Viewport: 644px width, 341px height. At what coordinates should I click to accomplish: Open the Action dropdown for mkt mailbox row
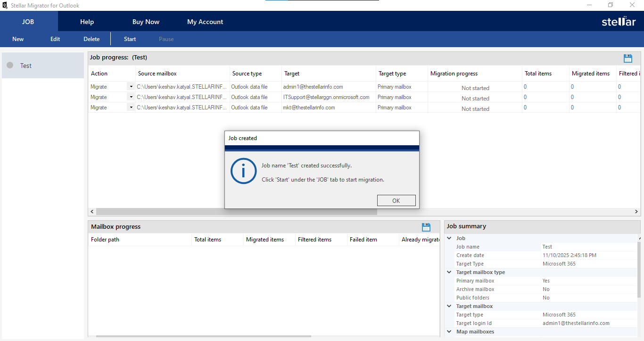click(x=131, y=107)
